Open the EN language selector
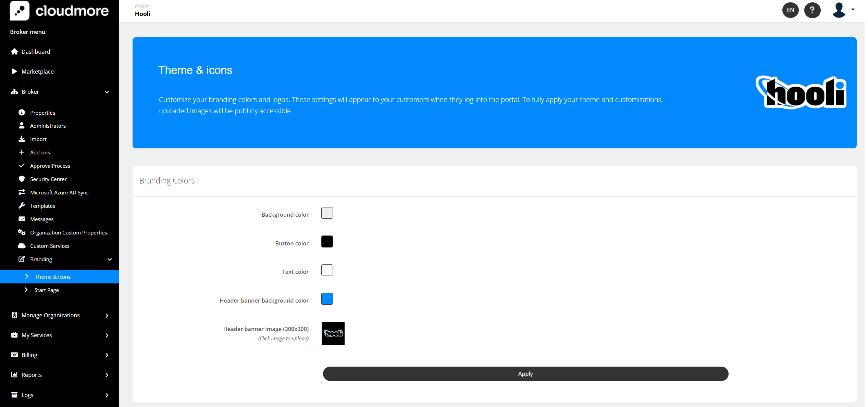The width and height of the screenshot is (868, 407). click(x=790, y=10)
